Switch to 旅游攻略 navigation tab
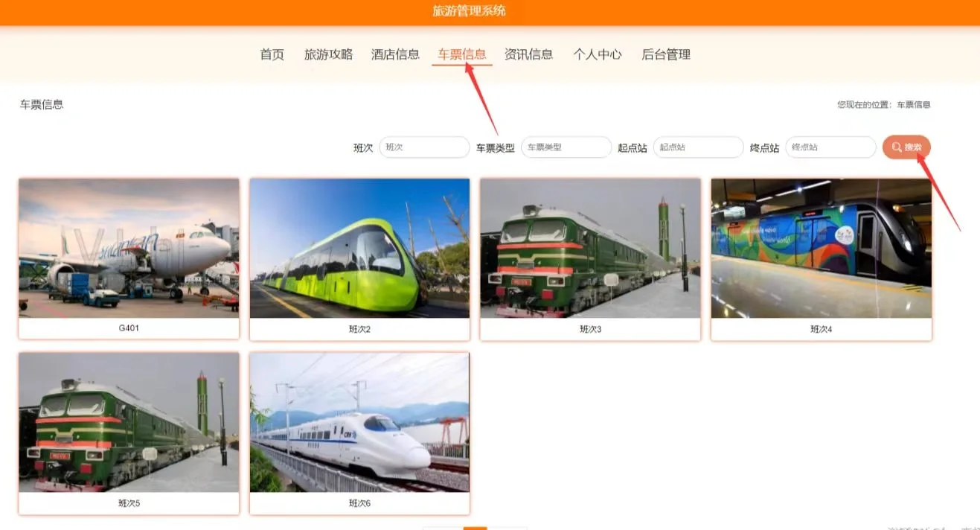 [x=328, y=54]
